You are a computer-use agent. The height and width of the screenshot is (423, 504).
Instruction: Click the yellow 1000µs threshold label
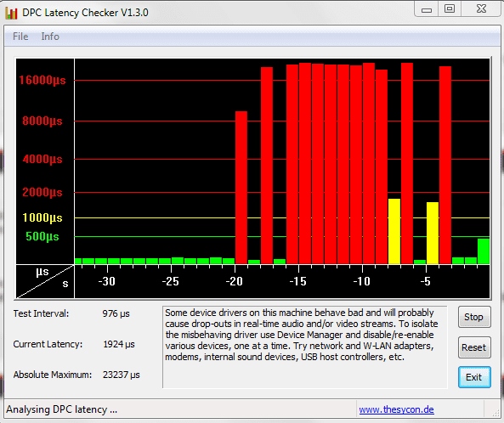[42, 217]
